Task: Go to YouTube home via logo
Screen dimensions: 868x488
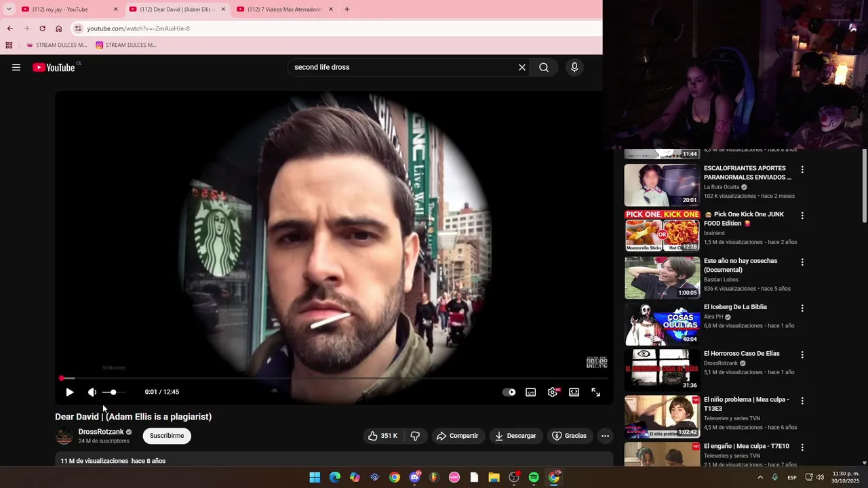Action: (54, 67)
